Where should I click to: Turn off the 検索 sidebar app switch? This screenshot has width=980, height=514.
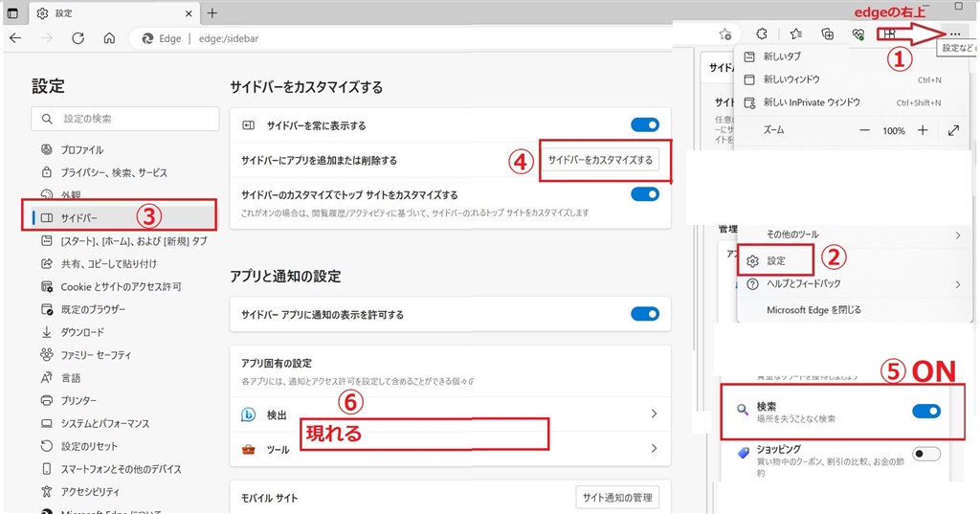click(926, 412)
